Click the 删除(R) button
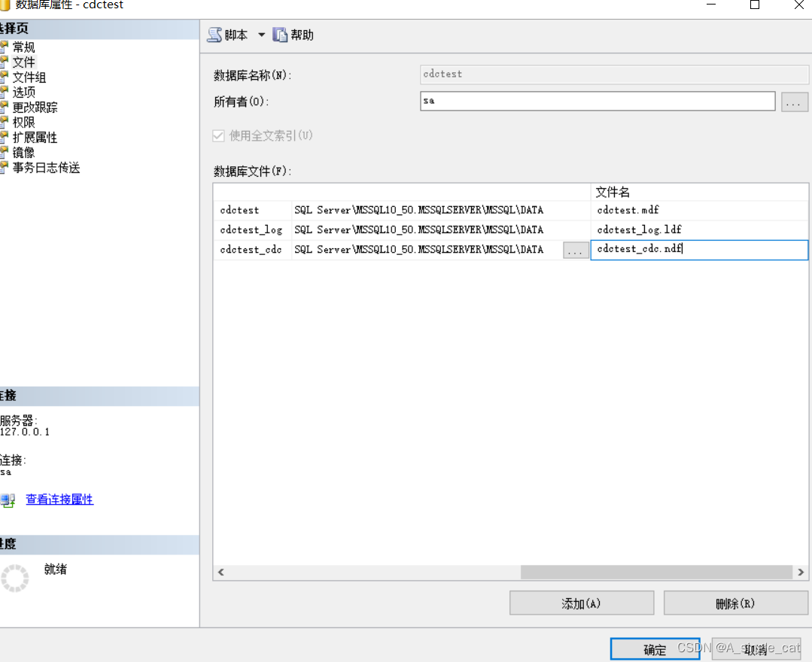812x662 pixels. coord(735,603)
